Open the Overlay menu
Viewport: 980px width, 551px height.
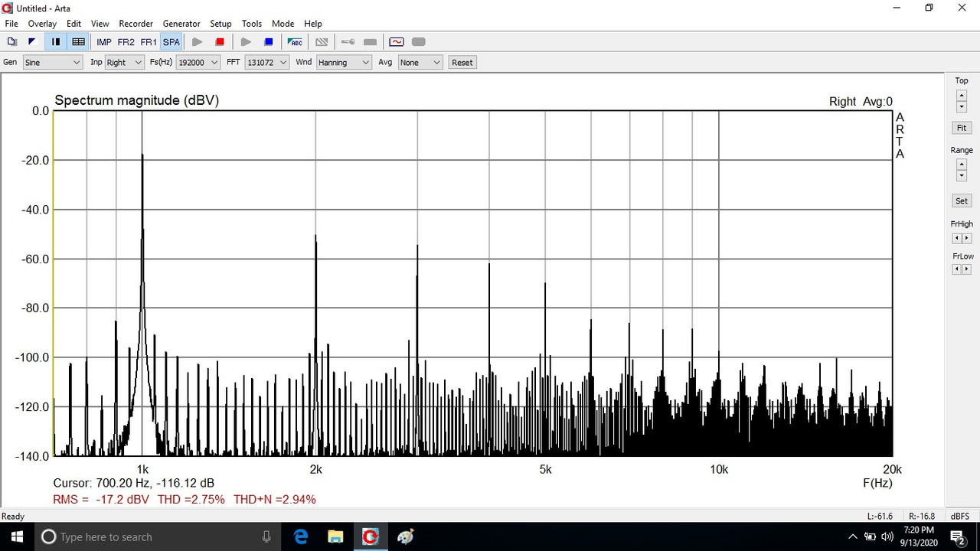(x=42, y=24)
